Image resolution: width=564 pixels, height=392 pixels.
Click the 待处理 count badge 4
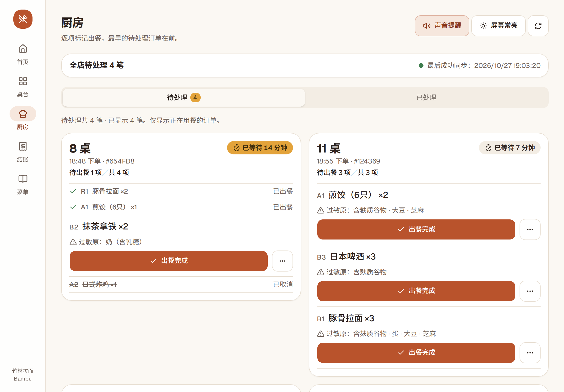tap(195, 98)
